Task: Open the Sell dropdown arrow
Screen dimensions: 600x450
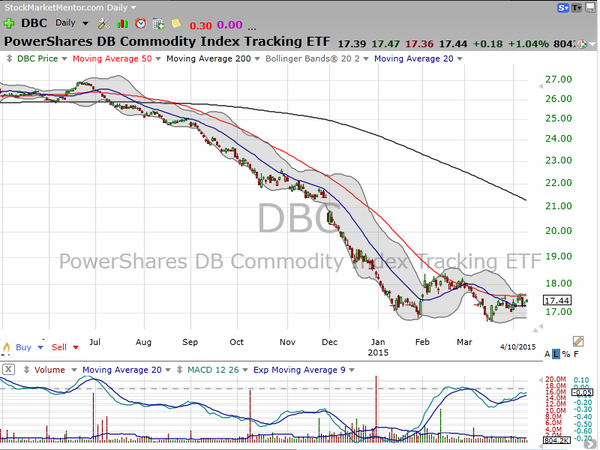Action: 76,347
